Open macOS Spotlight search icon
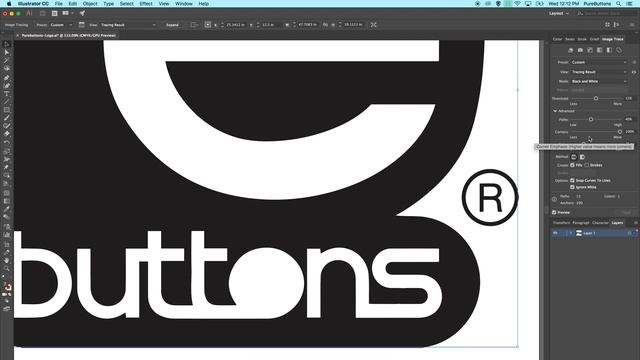Viewport: 640px width, 360px height. tap(619, 4)
